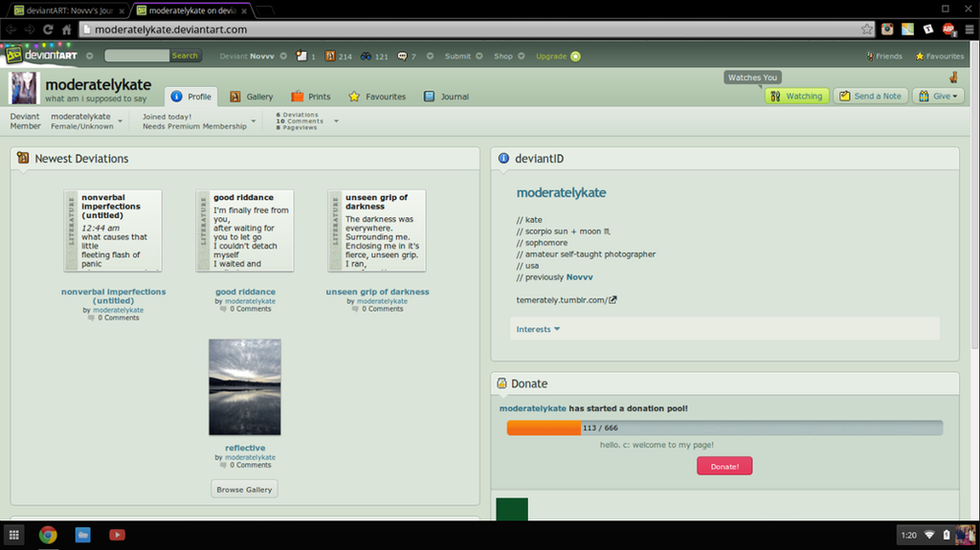980x550 pixels.
Task: Open the notes inbox icon showing 1
Action: (x=301, y=55)
